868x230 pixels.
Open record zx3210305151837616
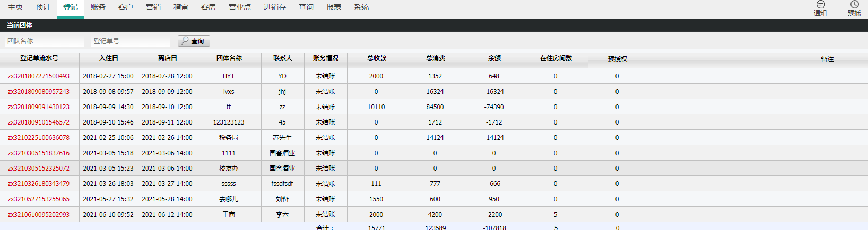(39, 153)
